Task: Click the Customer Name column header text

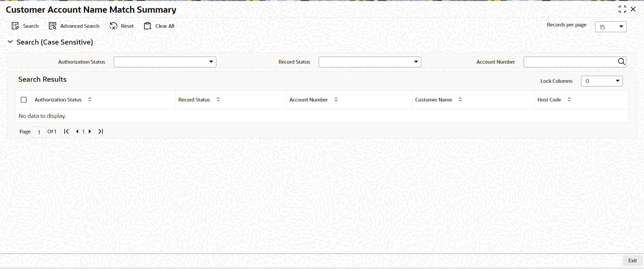Action: pos(434,100)
